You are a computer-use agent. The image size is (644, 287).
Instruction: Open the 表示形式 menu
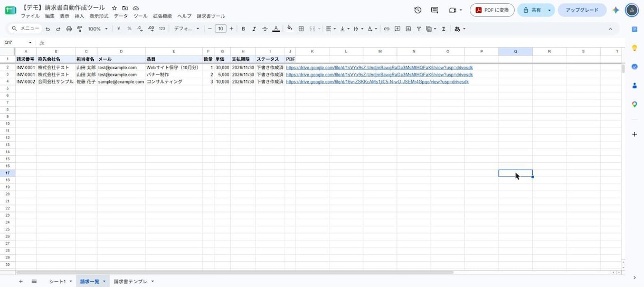[x=99, y=16]
